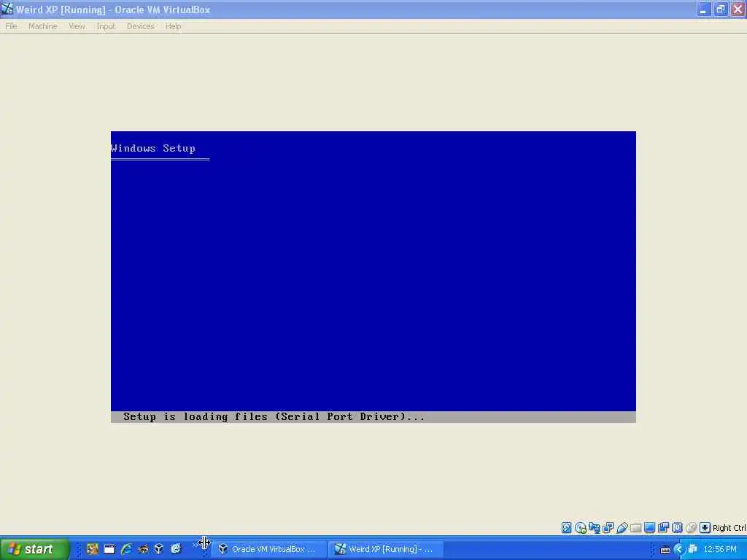Open the Devices menu
Image resolution: width=747 pixels, height=560 pixels.
tap(141, 26)
